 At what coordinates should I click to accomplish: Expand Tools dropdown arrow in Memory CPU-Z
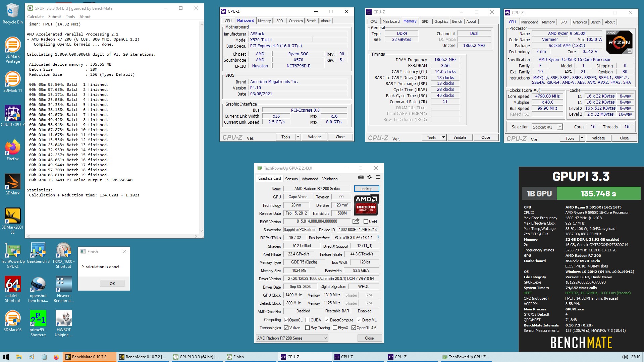[x=443, y=137]
